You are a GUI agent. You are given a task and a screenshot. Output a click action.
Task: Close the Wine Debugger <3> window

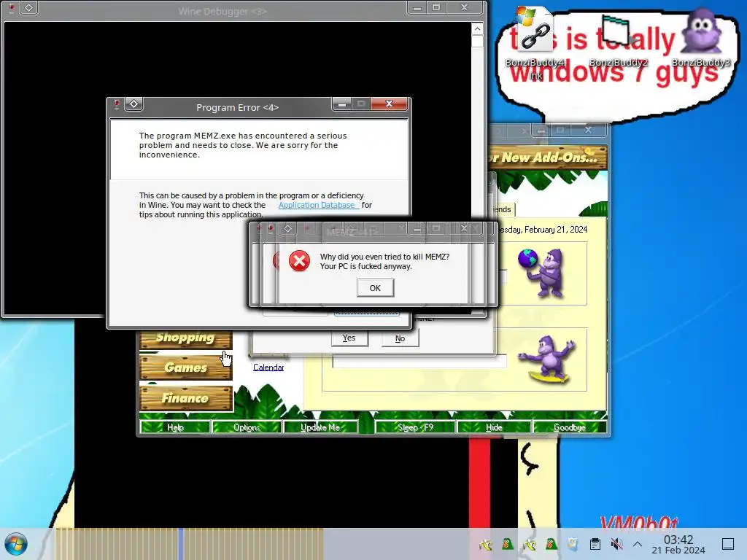point(465,7)
